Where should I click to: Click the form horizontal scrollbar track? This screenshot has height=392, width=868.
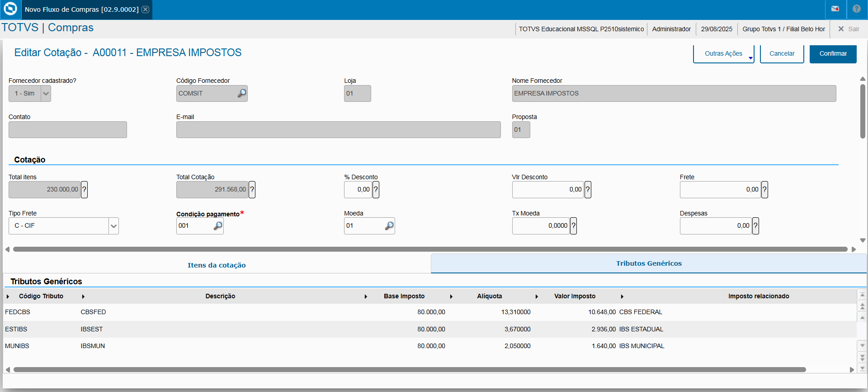click(430, 249)
